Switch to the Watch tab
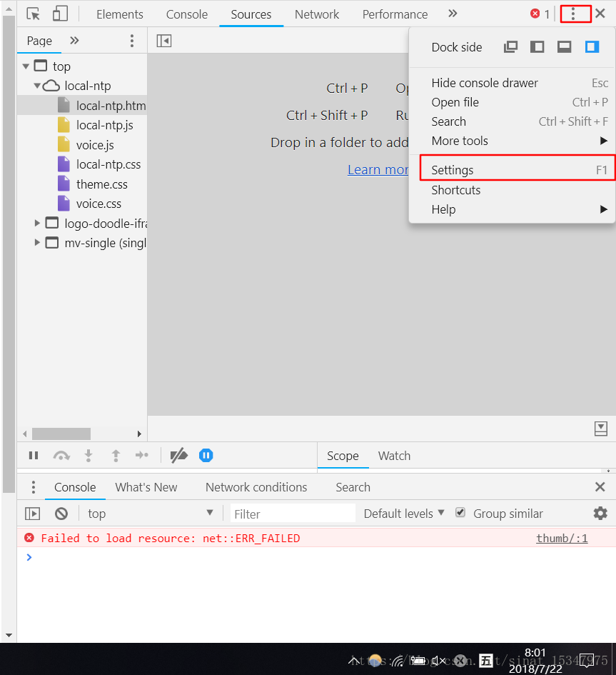Screen dimensions: 616x675 (394, 456)
